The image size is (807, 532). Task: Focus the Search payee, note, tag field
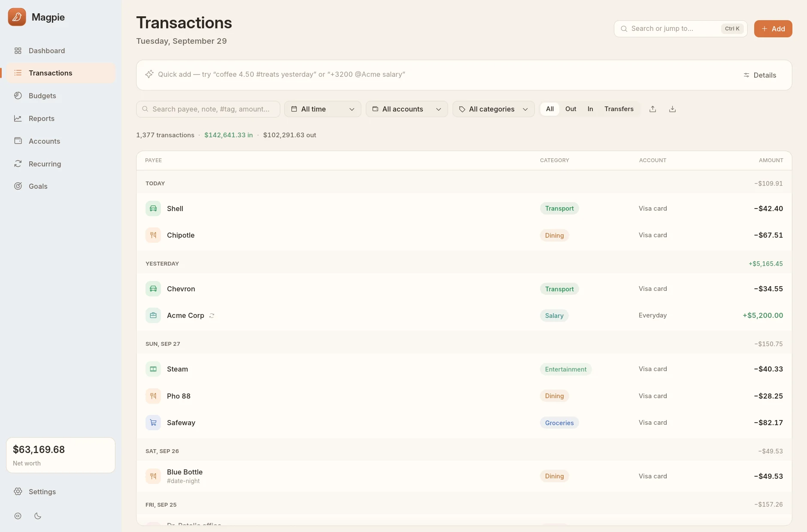pyautogui.click(x=208, y=109)
